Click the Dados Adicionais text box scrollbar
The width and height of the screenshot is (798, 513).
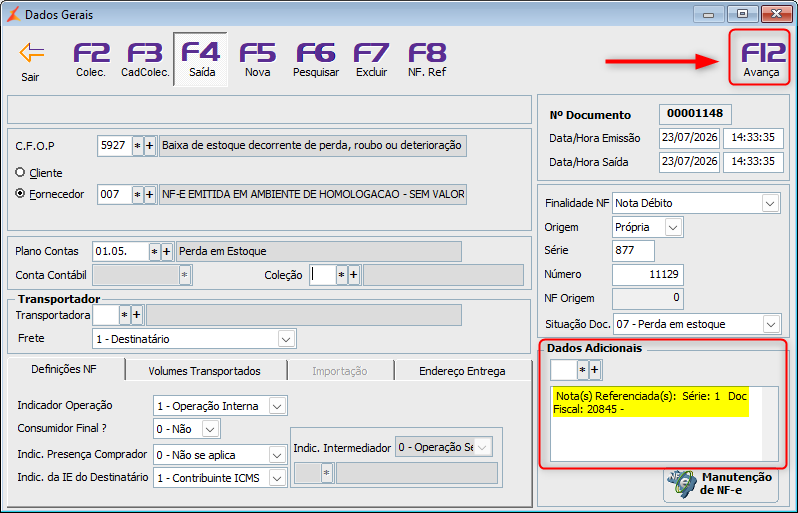770,423
